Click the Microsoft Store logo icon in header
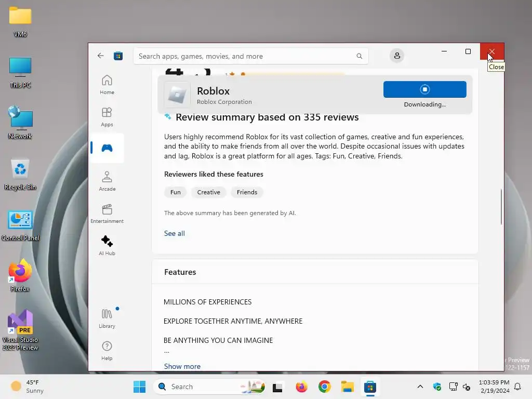Viewport: 532px width, 399px height. click(x=118, y=56)
